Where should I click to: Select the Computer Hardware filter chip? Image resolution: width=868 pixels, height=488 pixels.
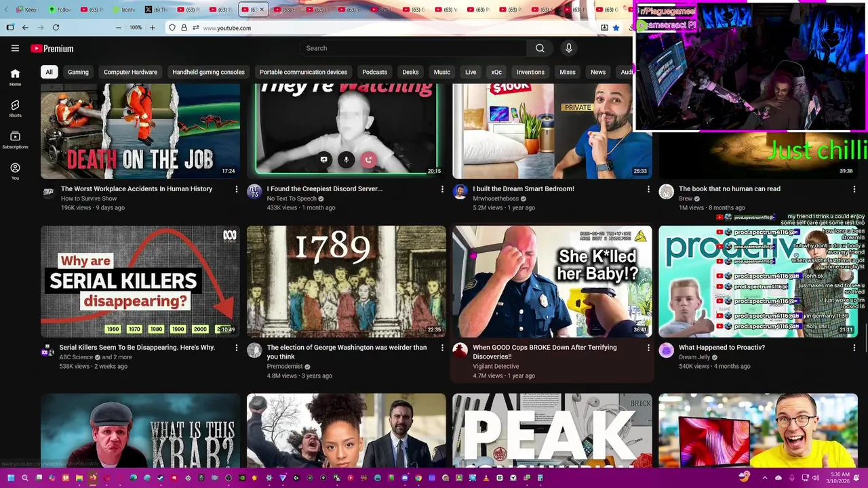[x=130, y=72]
